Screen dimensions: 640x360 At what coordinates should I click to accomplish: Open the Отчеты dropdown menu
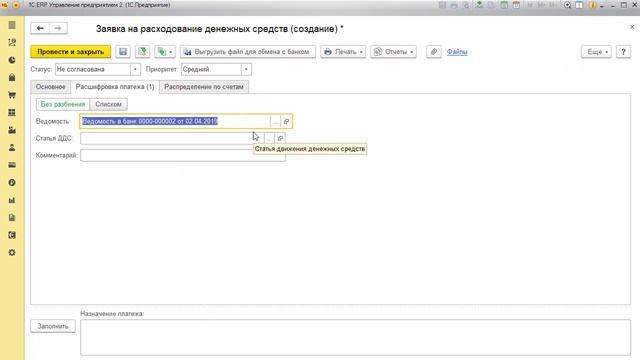(393, 52)
